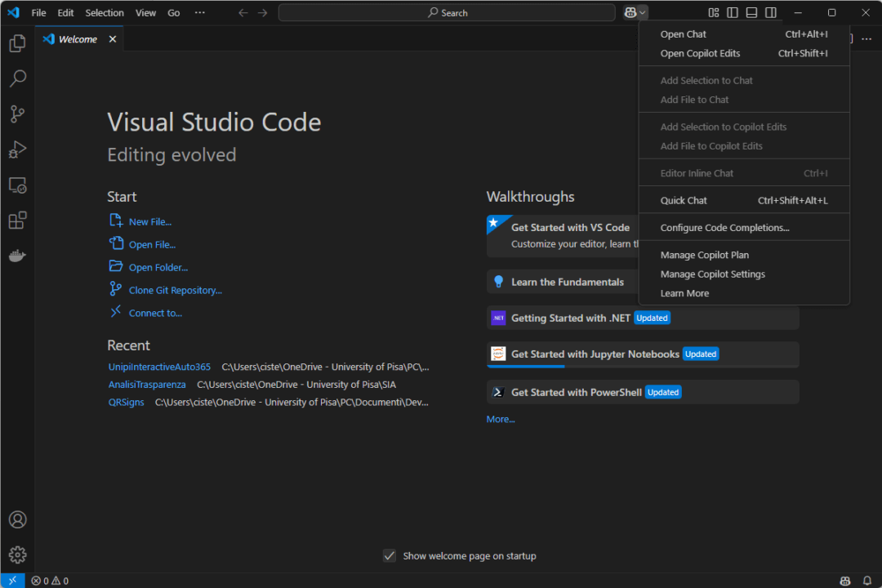Open the Extensions view icon
This screenshot has width=882, height=588.
[17, 220]
